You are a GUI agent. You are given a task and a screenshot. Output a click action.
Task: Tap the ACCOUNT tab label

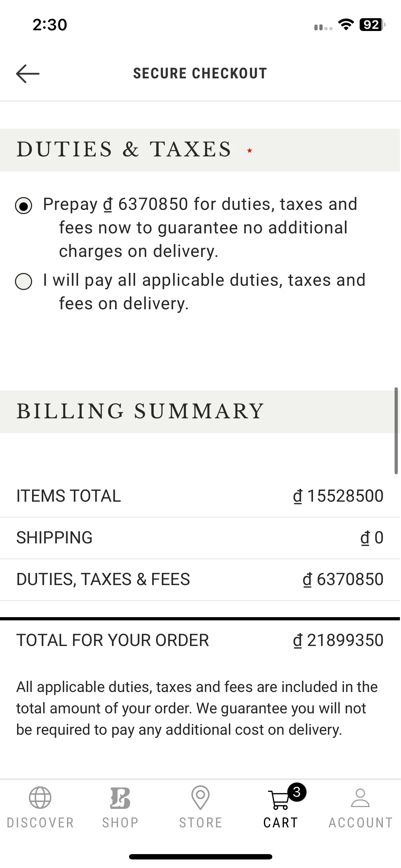pyautogui.click(x=360, y=823)
